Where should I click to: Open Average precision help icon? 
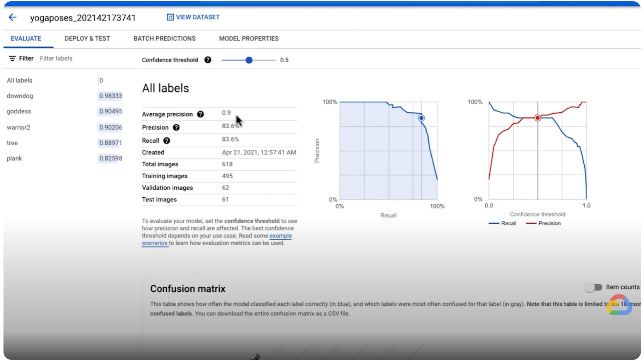click(x=200, y=114)
